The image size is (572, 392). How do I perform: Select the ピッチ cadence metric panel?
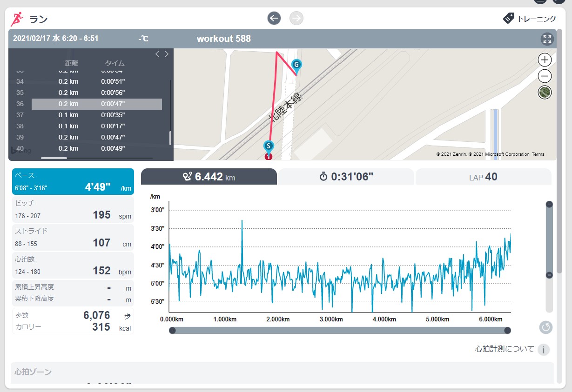tap(73, 209)
